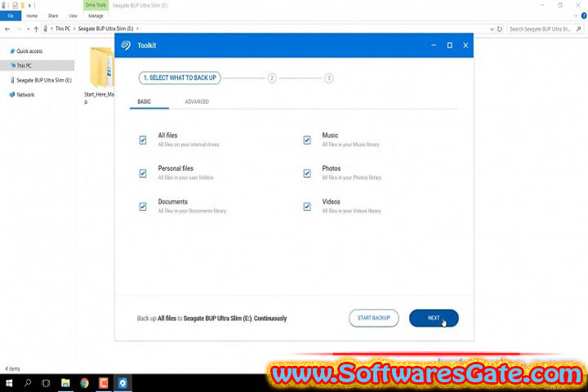Screen dimensions: 588x392
Task: Refresh the Explorer folder view
Action: point(500,29)
